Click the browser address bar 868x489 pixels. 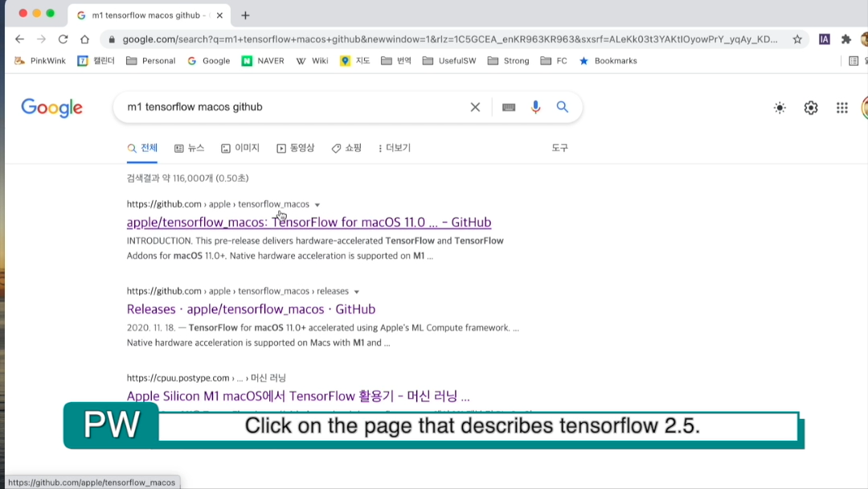[449, 39]
